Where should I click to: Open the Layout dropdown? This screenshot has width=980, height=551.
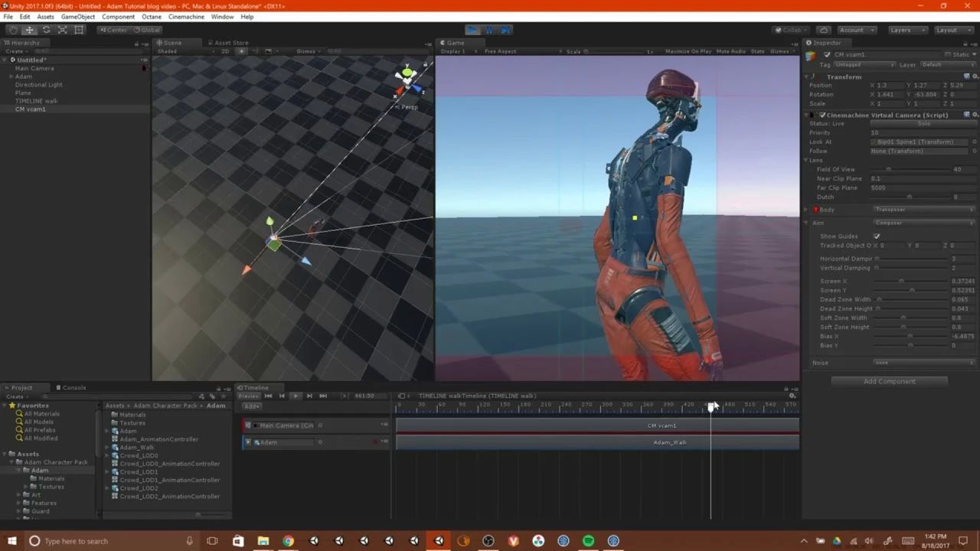(x=952, y=30)
